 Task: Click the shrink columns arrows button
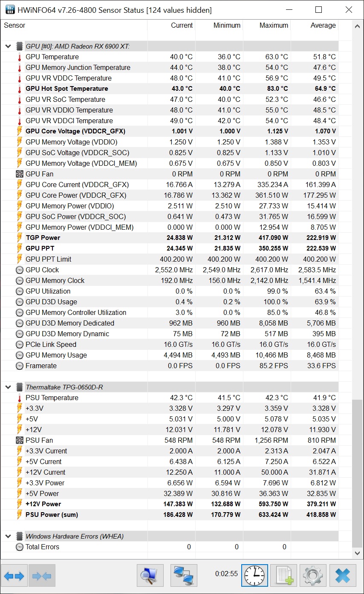(42, 576)
